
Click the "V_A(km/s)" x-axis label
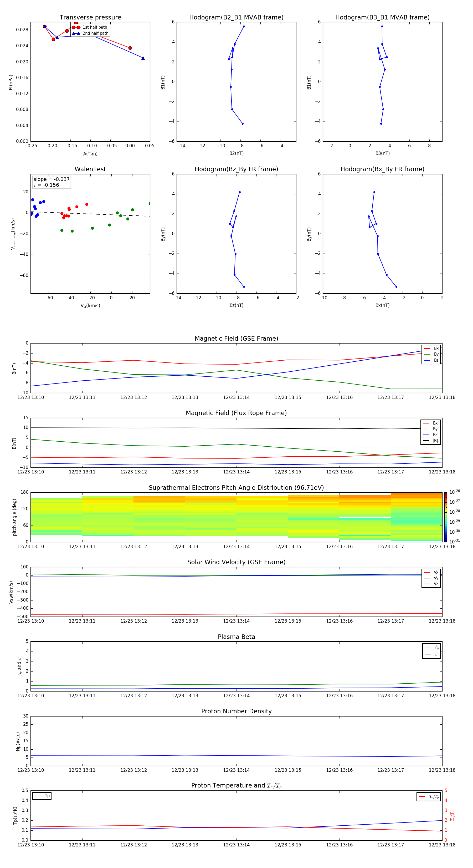(x=90, y=306)
